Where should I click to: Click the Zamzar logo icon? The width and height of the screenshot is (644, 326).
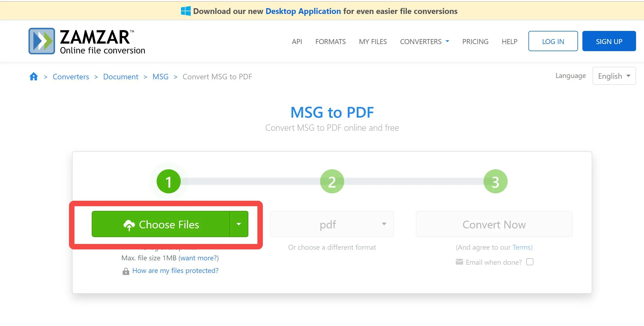(x=42, y=41)
